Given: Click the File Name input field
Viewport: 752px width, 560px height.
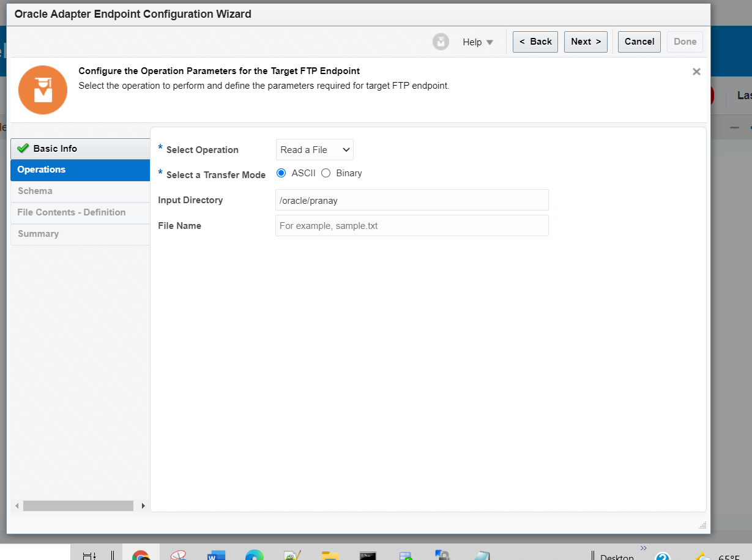Looking at the screenshot, I should [412, 226].
